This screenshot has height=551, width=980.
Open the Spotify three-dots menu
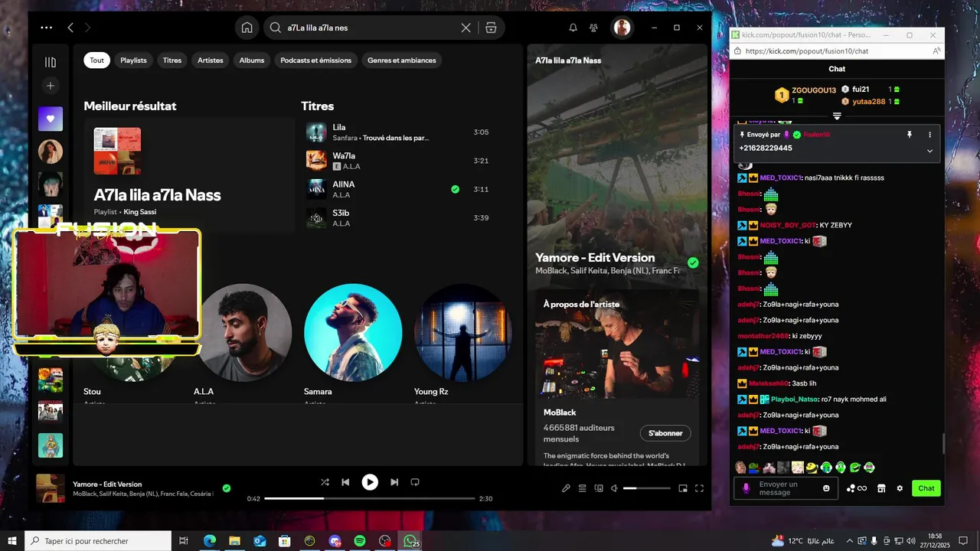47,28
